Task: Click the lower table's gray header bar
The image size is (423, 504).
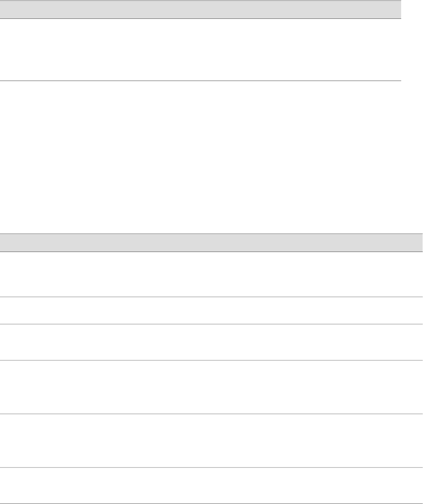Action: pos(211,242)
